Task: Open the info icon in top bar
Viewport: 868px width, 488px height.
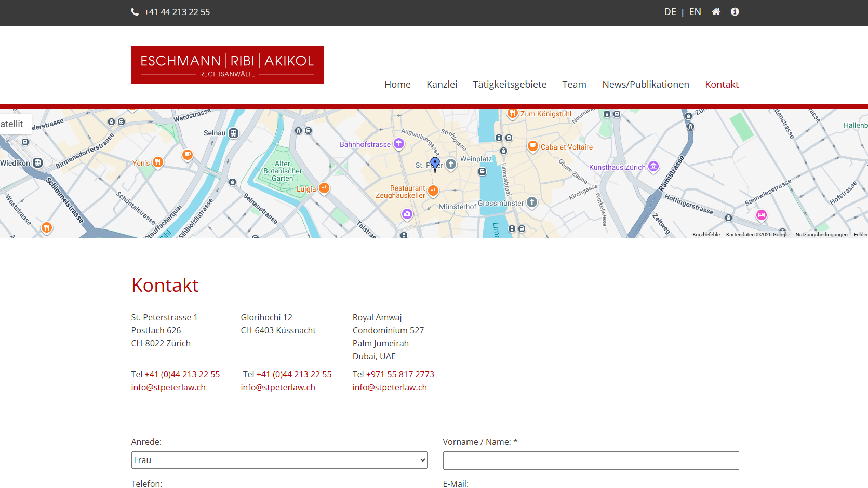Action: pyautogui.click(x=735, y=12)
